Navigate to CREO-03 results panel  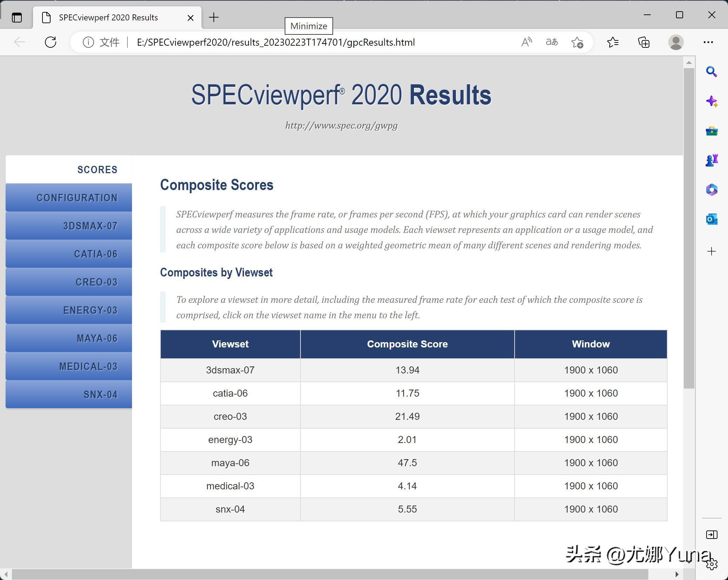(x=68, y=282)
